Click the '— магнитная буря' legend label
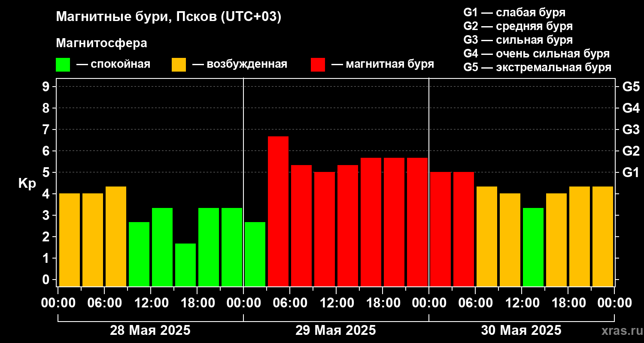 [x=383, y=64]
